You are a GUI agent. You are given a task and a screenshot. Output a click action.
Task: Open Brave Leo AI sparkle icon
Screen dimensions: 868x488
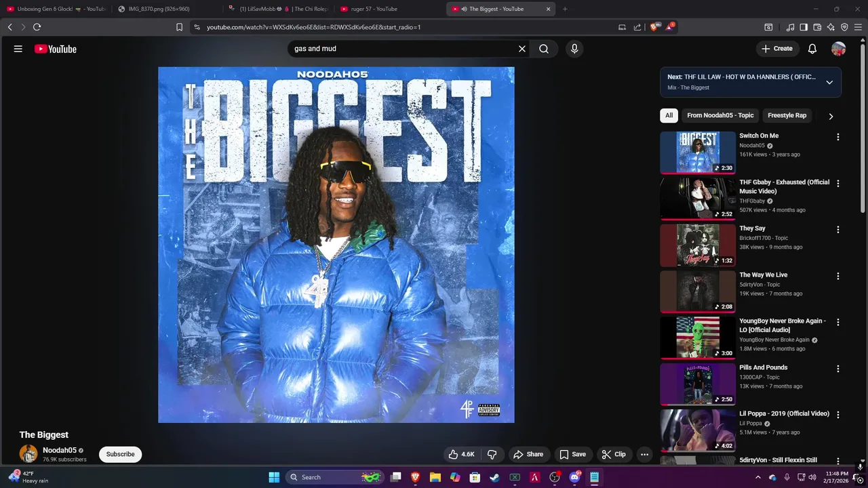click(x=831, y=27)
